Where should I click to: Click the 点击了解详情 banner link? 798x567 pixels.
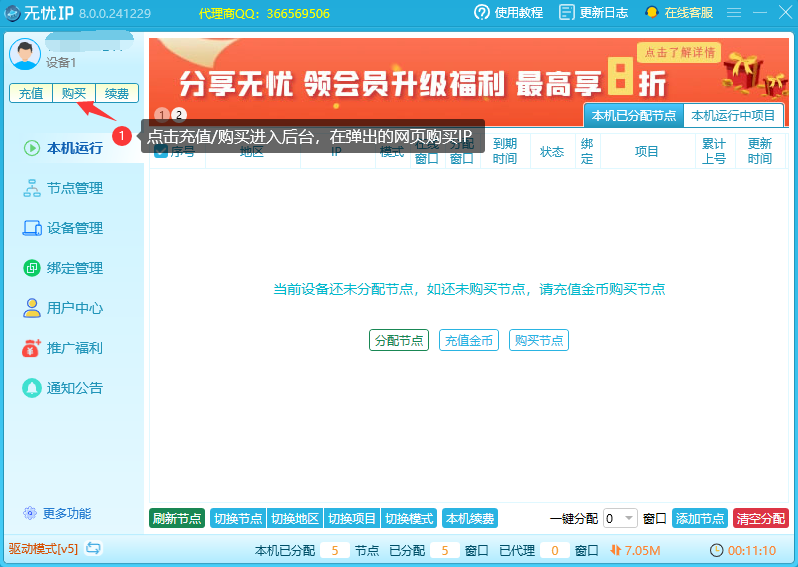[679, 52]
